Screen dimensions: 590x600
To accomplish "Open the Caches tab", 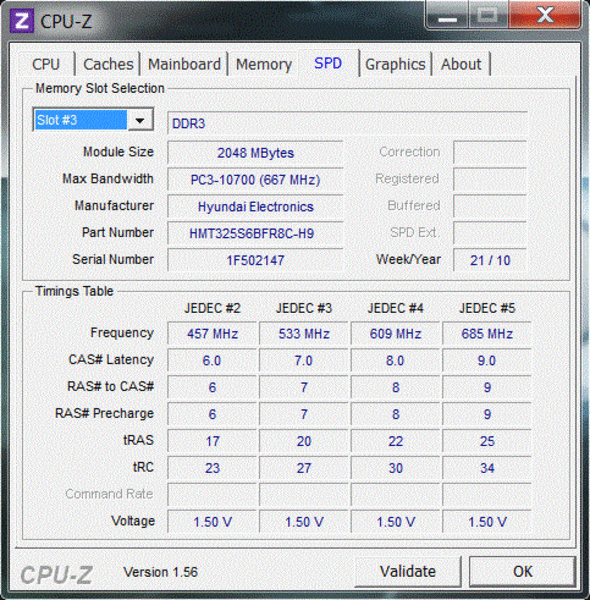I will coord(108,64).
